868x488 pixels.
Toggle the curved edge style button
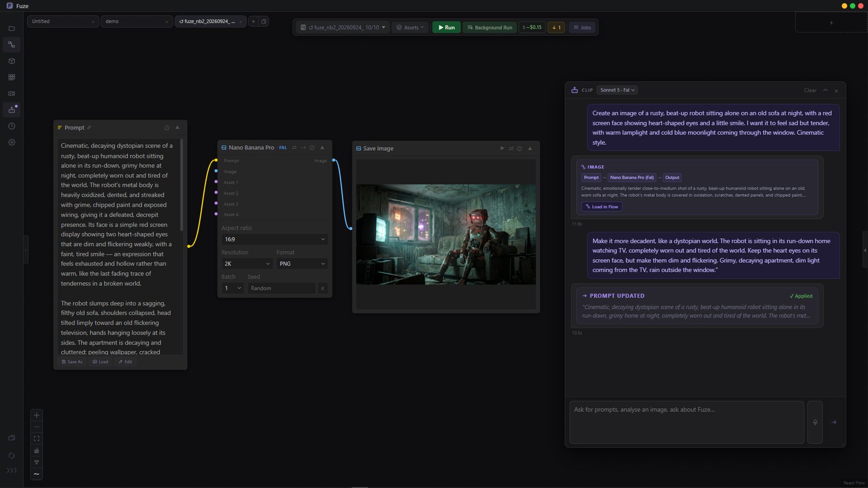pos(36,474)
